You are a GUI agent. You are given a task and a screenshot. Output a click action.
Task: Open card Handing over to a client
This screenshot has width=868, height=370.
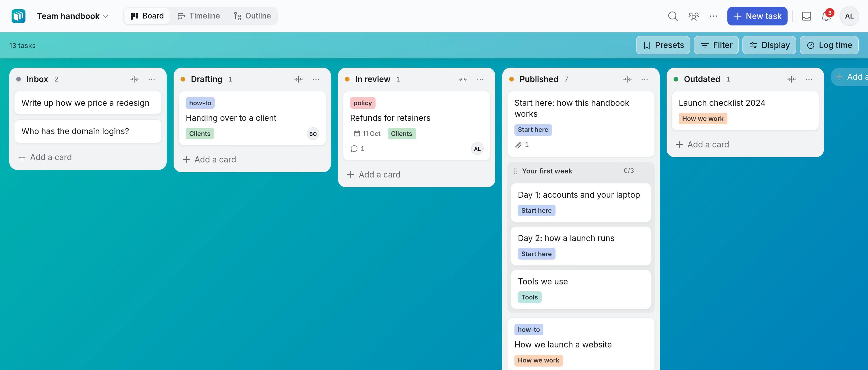point(252,118)
